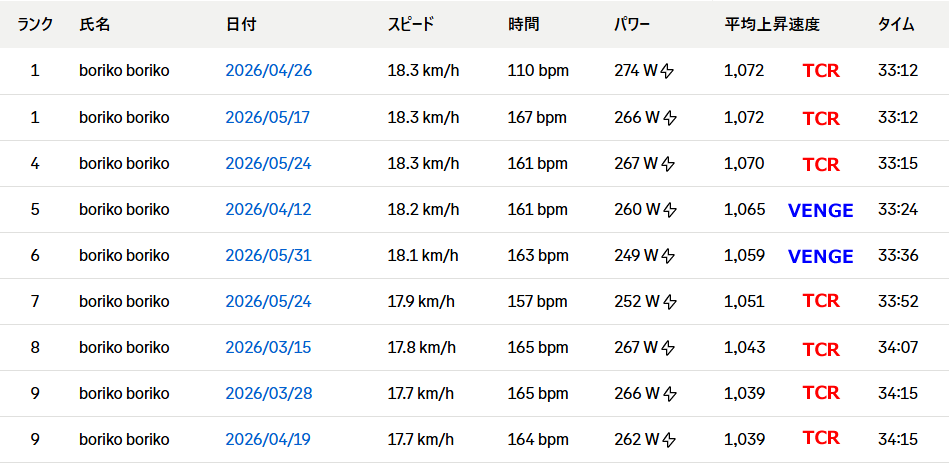Select the red TCR label in the 2026/03/15 row
The image size is (949, 463).
pos(821,350)
